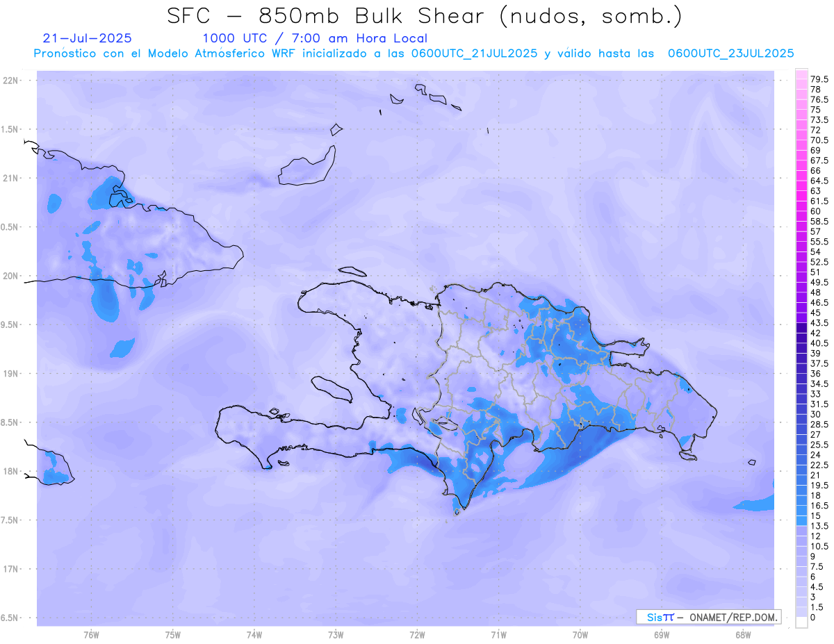This screenshot has height=644, width=834.
Task: Click the '13.5' value on the color scale
Action: 819,526
